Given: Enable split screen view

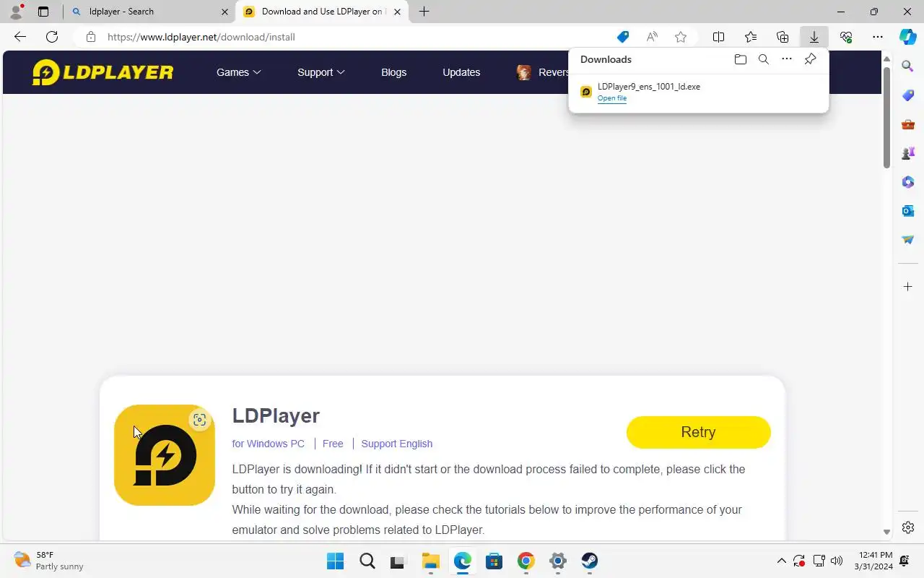Looking at the screenshot, I should click(719, 37).
